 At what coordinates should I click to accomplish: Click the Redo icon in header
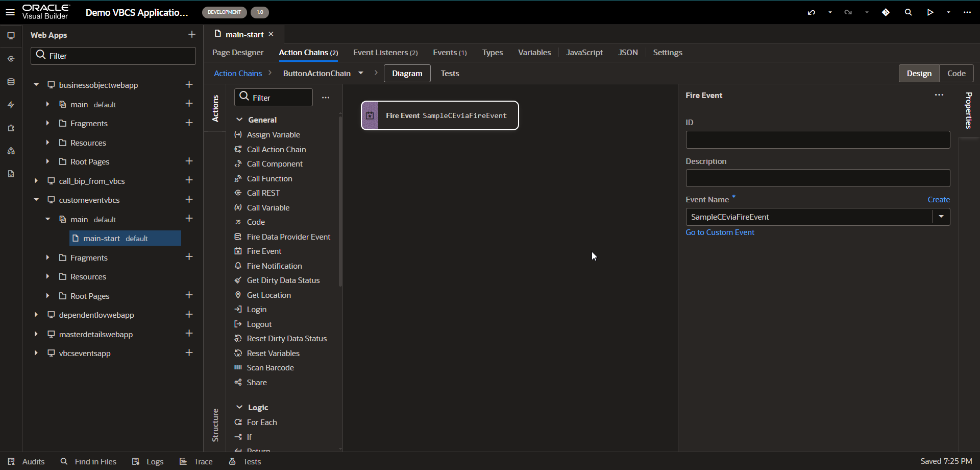848,12
